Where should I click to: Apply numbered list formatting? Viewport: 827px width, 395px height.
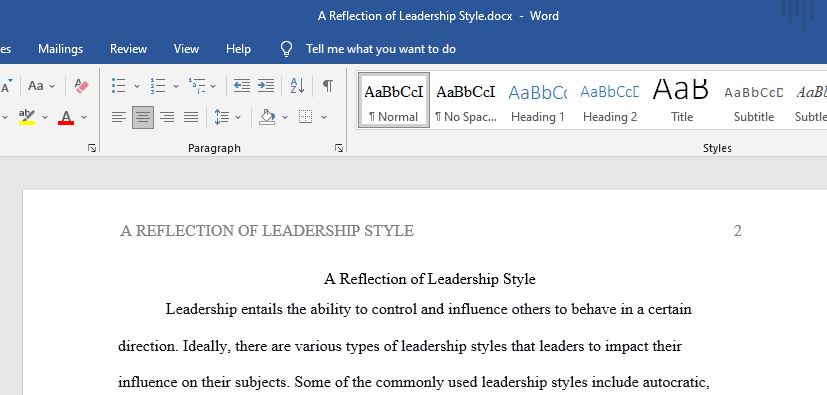tap(158, 85)
